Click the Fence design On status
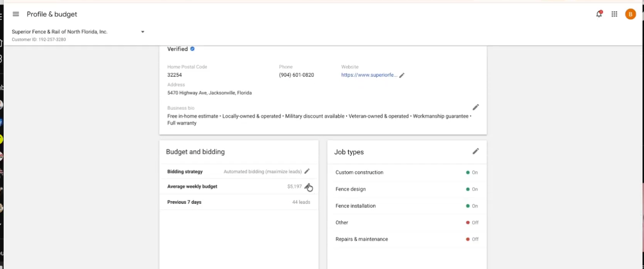644x269 pixels. pyautogui.click(x=472, y=189)
